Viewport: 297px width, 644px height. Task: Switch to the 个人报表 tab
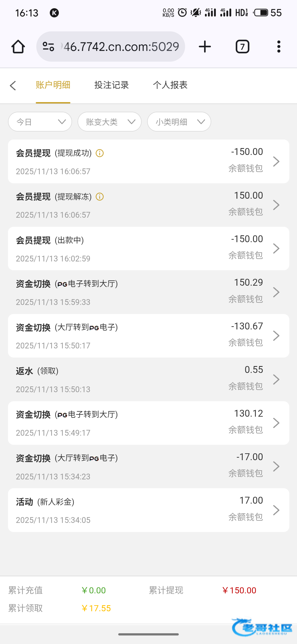click(x=170, y=85)
